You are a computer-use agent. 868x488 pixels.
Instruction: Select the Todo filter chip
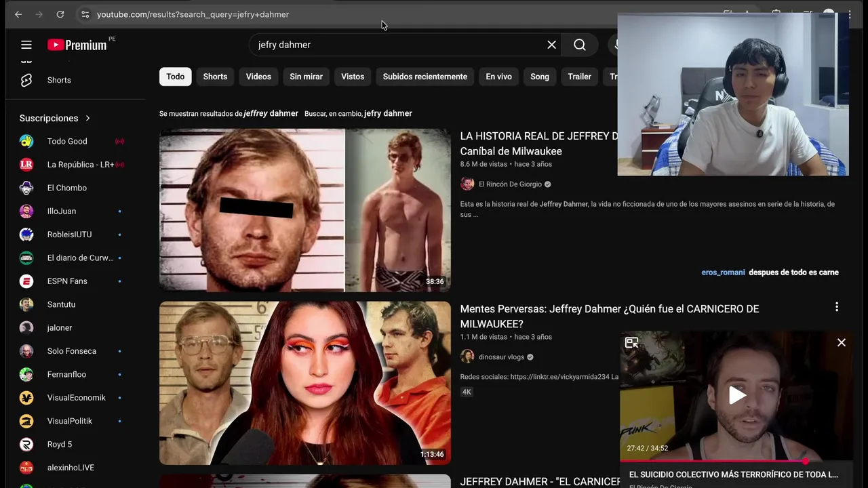pyautogui.click(x=176, y=77)
